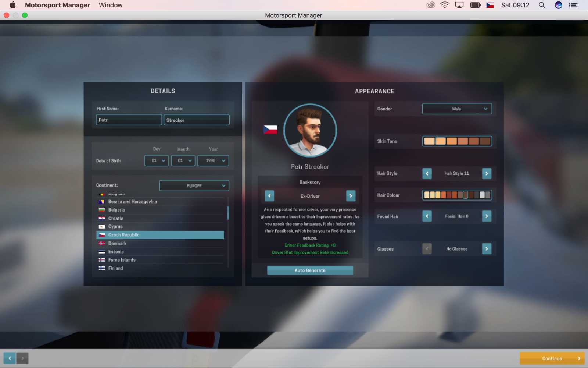Click the left Backstory arrow

(x=269, y=196)
